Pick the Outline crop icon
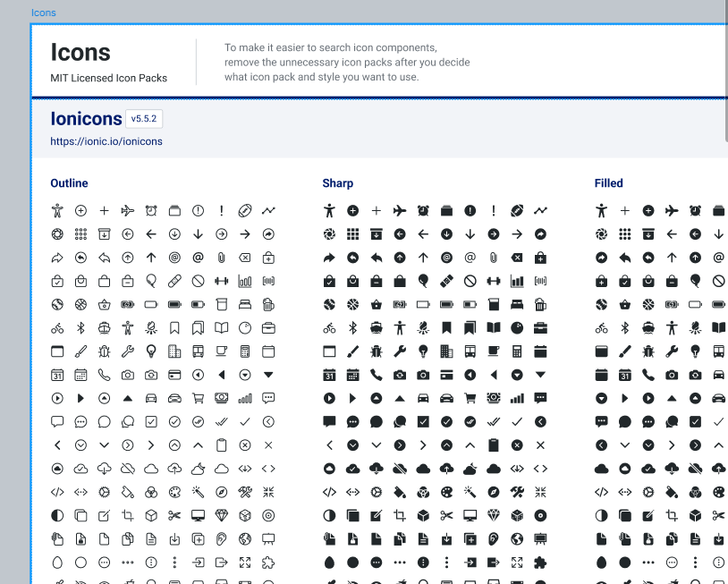Viewport: 728px width, 584px height. 127,516
